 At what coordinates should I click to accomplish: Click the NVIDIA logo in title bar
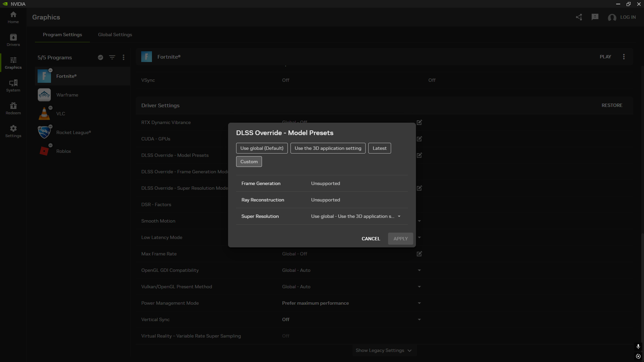pyautogui.click(x=5, y=4)
